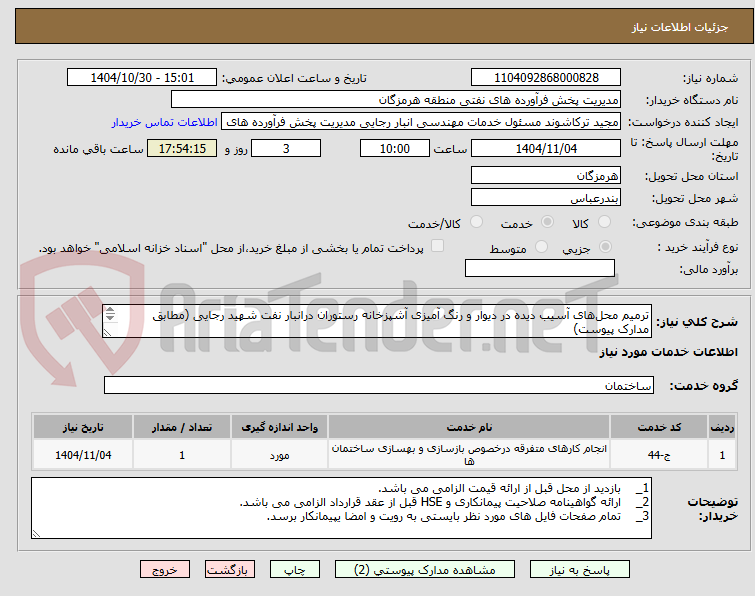
Task: Select the خدمت radio button
Action: tap(547, 222)
